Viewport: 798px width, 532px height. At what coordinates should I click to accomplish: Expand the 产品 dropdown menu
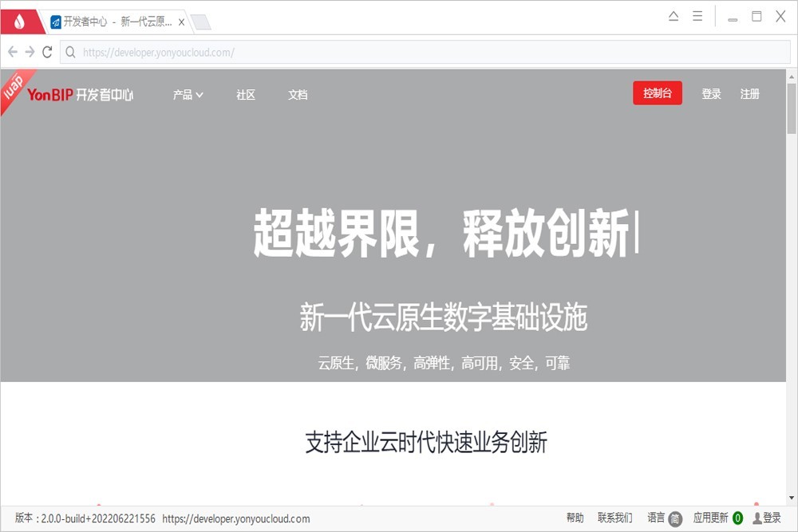(187, 94)
